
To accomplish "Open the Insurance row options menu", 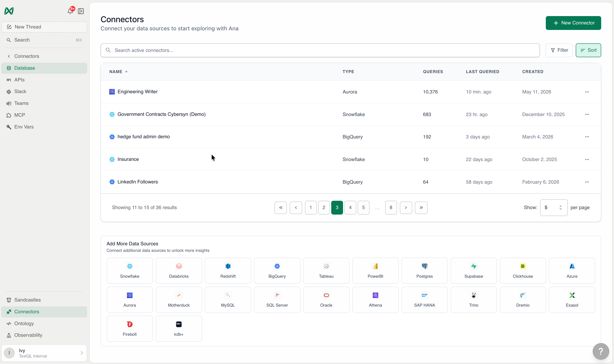I will pos(587,159).
